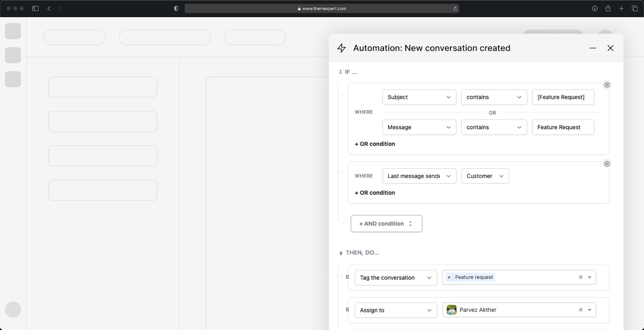The width and height of the screenshot is (644, 330).
Task: Open the Message field dropdown
Action: pyautogui.click(x=419, y=127)
